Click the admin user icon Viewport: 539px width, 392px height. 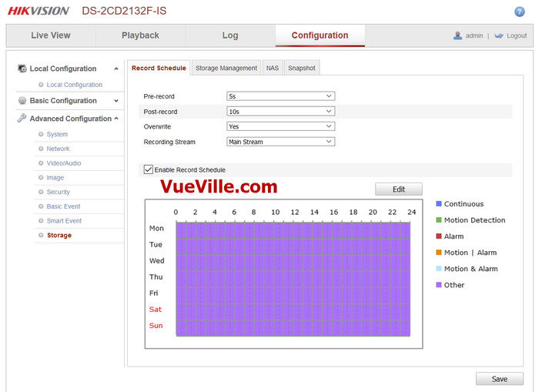pos(458,35)
